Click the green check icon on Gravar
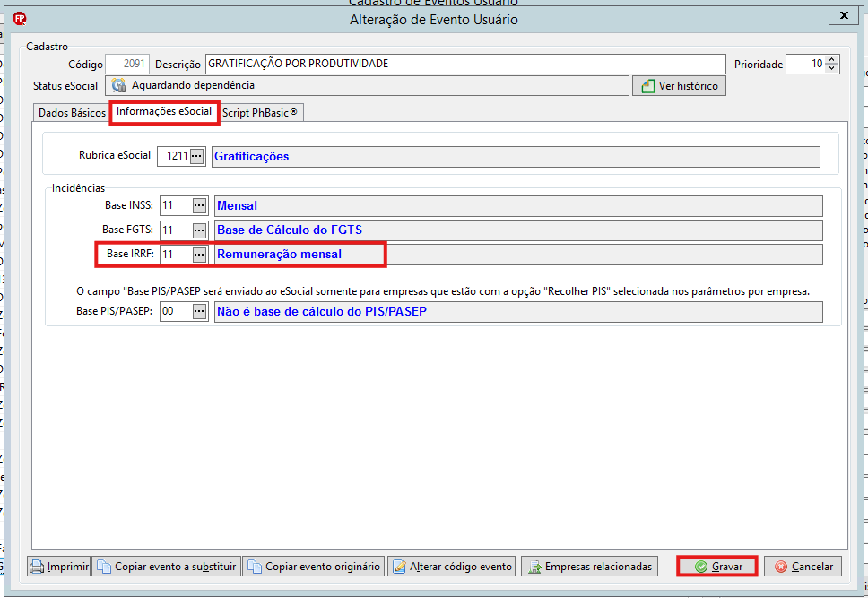Viewport: 868px width, 598px height. pos(701,567)
